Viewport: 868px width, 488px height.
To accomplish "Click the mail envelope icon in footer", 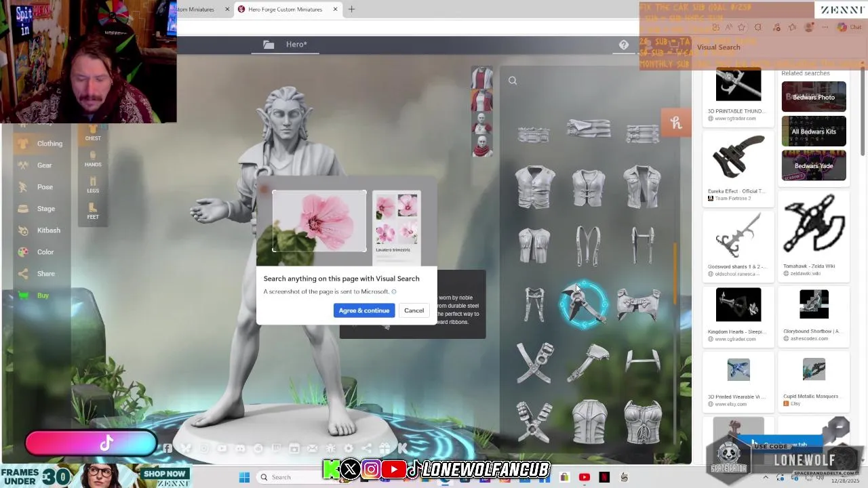I will coord(313,448).
